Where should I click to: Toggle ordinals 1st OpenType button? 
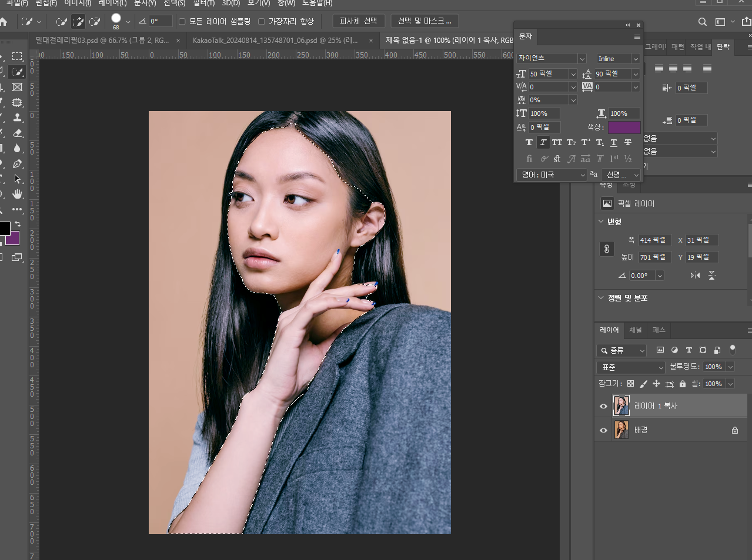[x=614, y=159]
